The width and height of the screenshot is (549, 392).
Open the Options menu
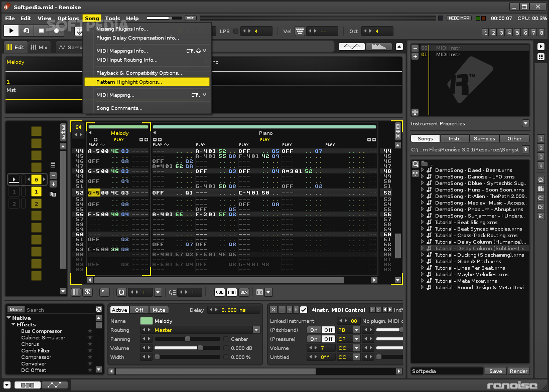(68, 18)
